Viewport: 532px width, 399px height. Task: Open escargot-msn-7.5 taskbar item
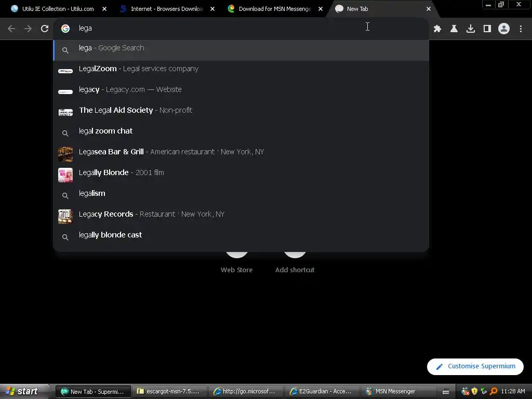(x=169, y=391)
